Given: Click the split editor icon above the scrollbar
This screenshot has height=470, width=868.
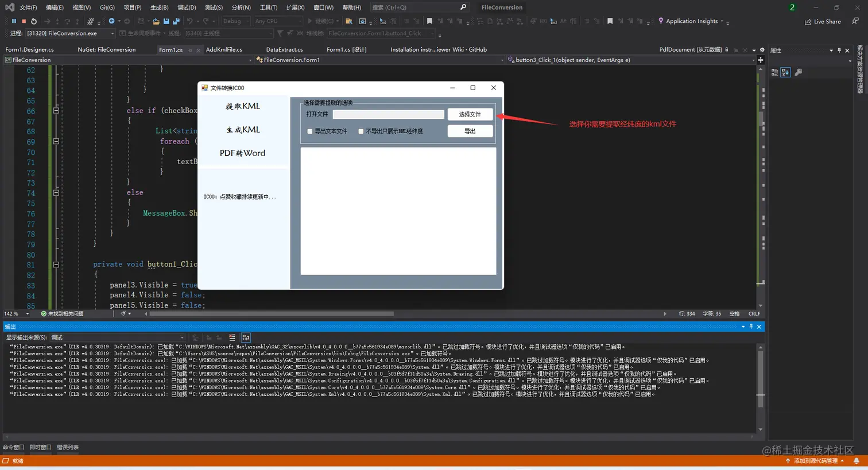Looking at the screenshot, I should tap(761, 60).
